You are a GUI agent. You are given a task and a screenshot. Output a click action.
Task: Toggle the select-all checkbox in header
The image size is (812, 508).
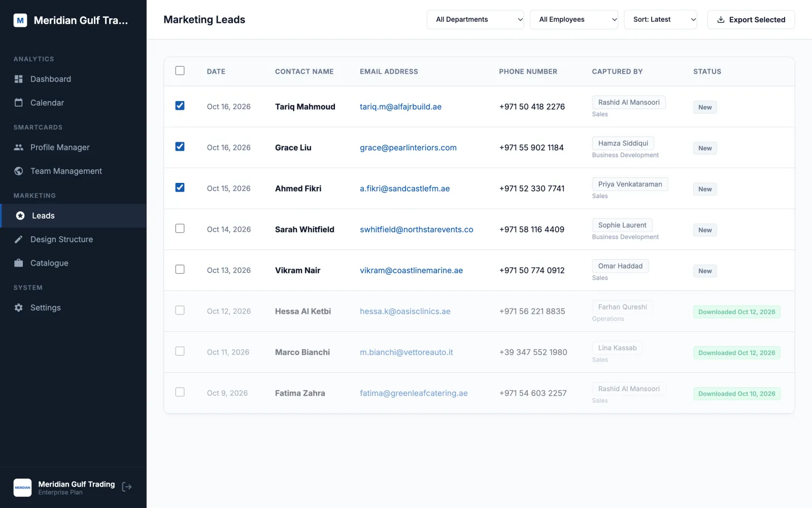(180, 71)
